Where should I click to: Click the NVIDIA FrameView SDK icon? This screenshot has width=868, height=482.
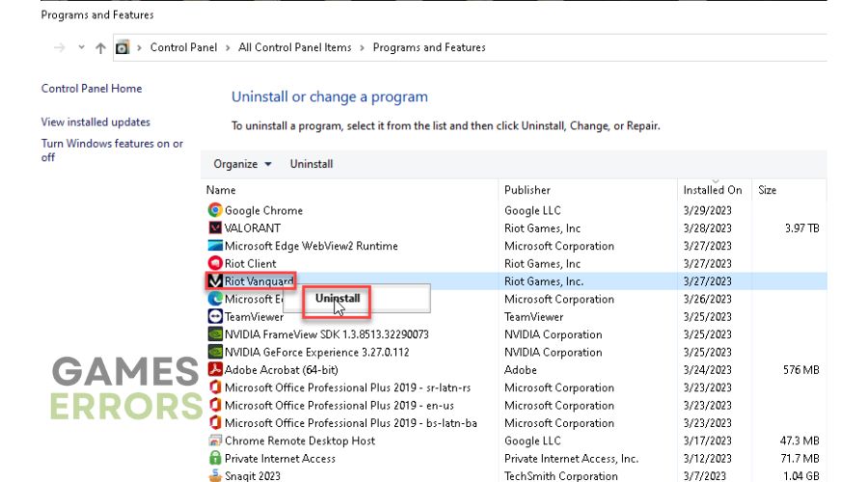click(x=215, y=335)
